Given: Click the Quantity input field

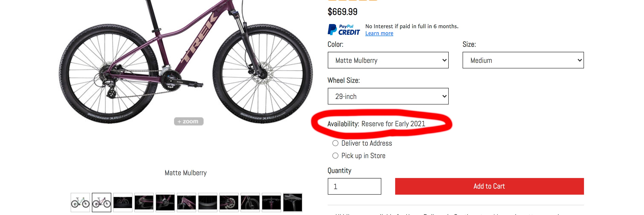Looking at the screenshot, I should (354, 186).
